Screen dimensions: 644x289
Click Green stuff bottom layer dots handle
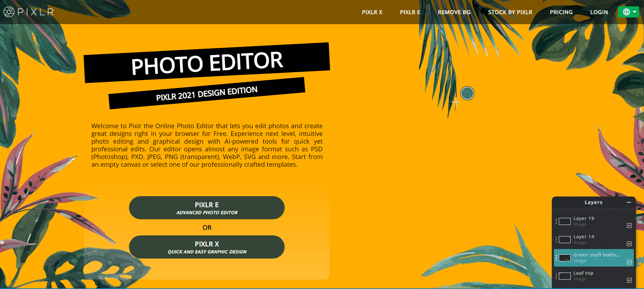(x=556, y=258)
